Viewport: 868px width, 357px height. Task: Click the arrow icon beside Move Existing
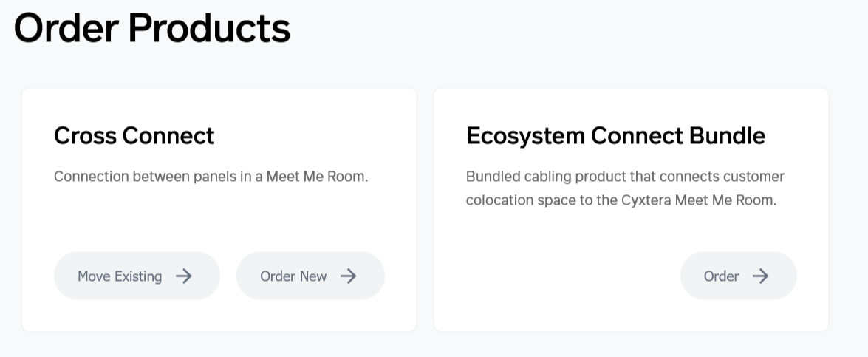click(184, 276)
